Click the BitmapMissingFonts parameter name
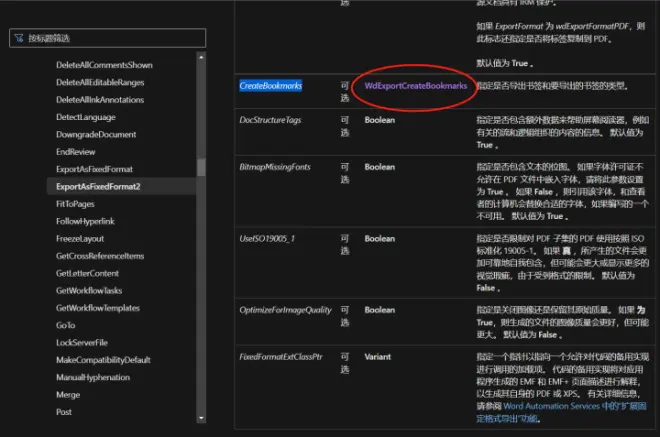Screen dimensions: 660x437 (x=275, y=167)
